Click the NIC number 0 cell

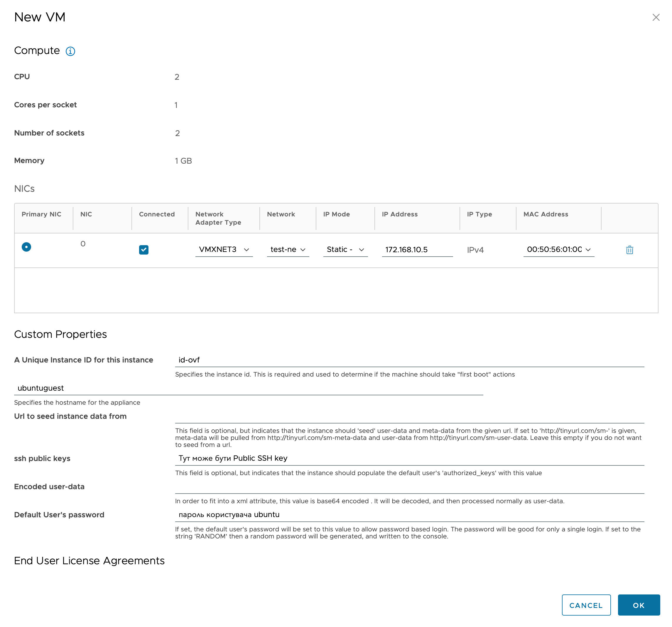[x=83, y=244]
